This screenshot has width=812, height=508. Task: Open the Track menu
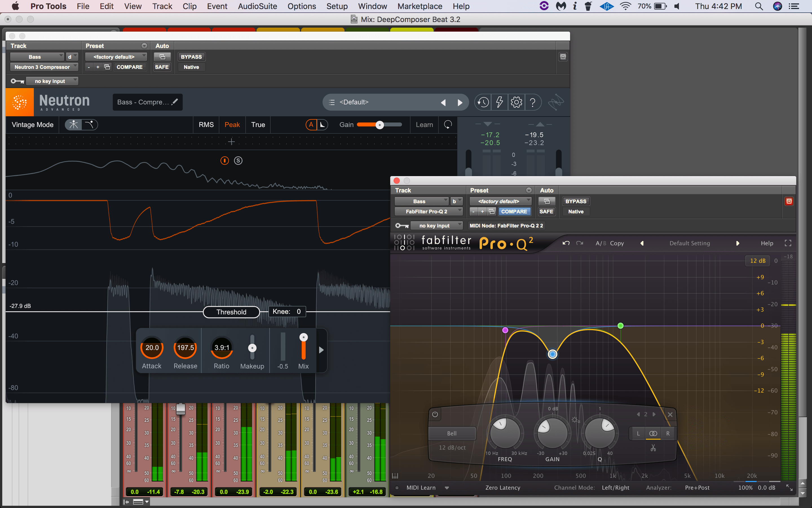[162, 6]
